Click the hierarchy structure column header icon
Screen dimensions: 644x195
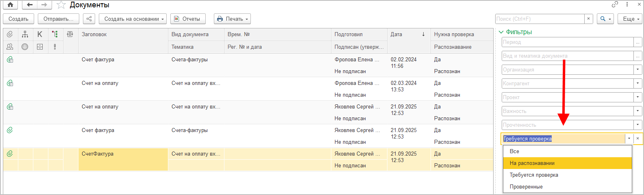coord(25,35)
